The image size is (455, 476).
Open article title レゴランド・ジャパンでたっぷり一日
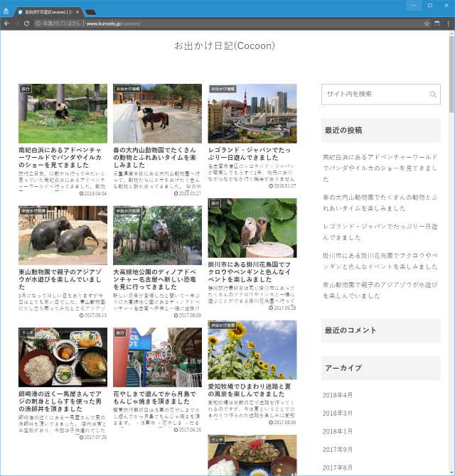(x=250, y=154)
